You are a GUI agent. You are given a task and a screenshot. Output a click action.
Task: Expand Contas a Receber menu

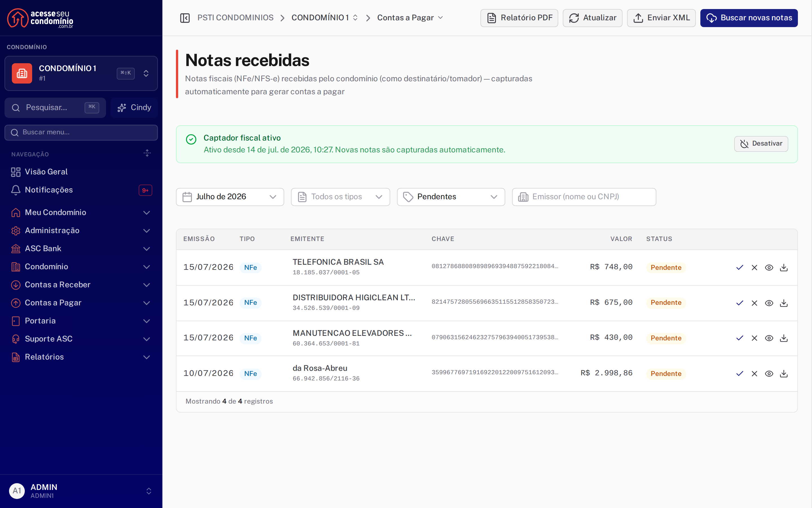pos(81,285)
